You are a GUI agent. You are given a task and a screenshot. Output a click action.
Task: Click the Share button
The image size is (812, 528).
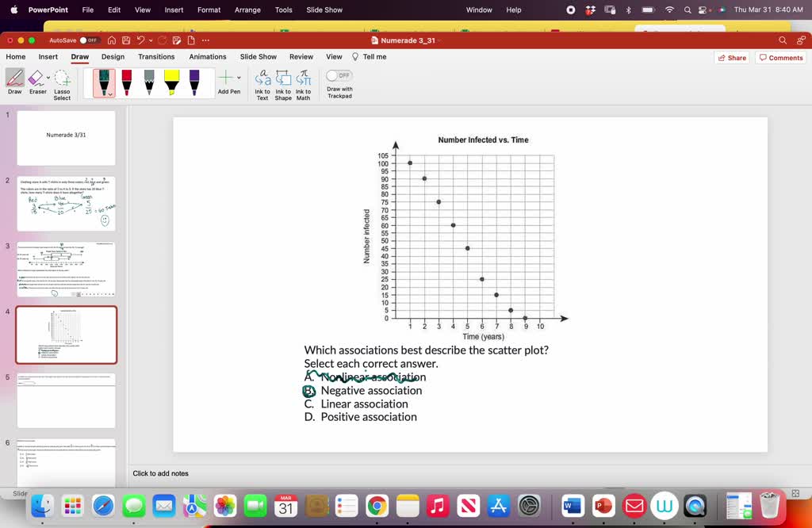coord(730,56)
